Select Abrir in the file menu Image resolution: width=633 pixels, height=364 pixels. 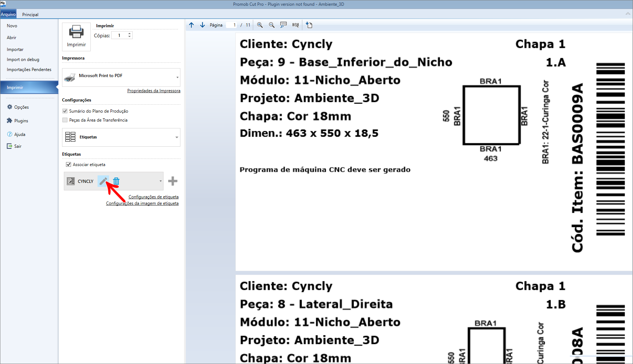click(x=11, y=38)
